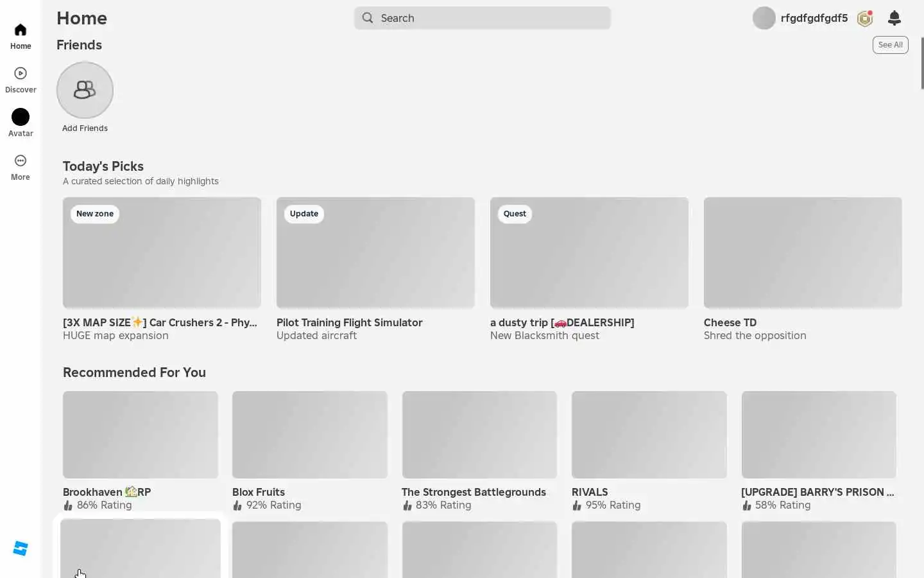Click the UPGRADE BARRY'S PRISON title

click(x=817, y=492)
